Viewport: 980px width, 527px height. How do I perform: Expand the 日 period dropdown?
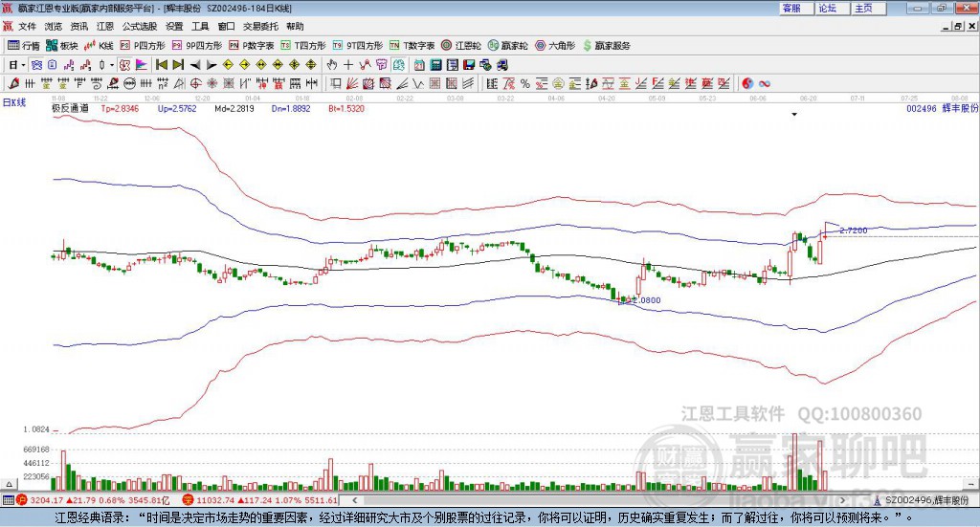(23, 65)
